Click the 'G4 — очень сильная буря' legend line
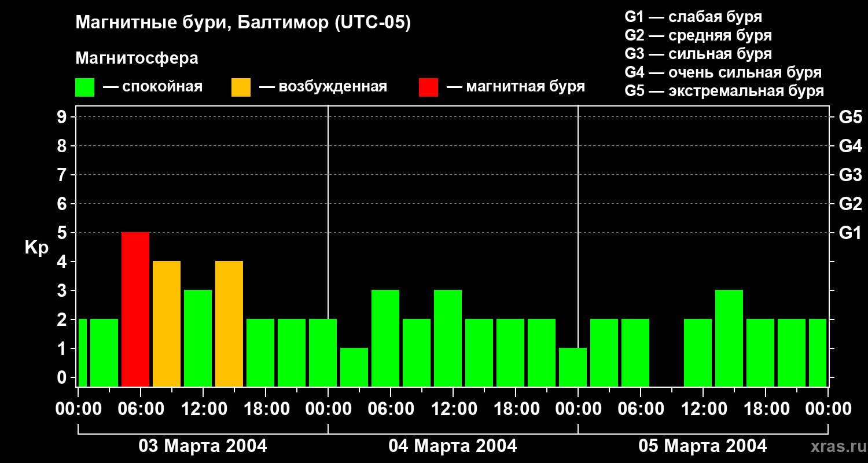Image resolution: width=868 pixels, height=463 pixels. point(723,72)
